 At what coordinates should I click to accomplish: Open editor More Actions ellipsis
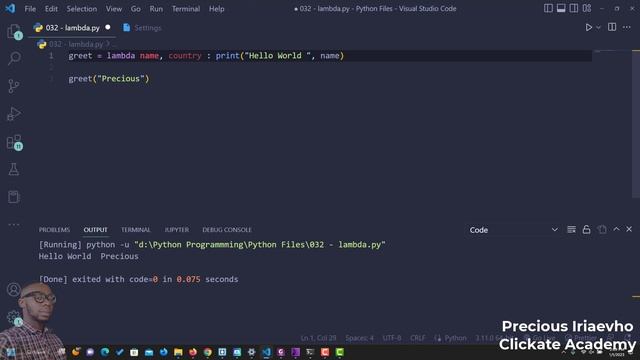click(627, 27)
